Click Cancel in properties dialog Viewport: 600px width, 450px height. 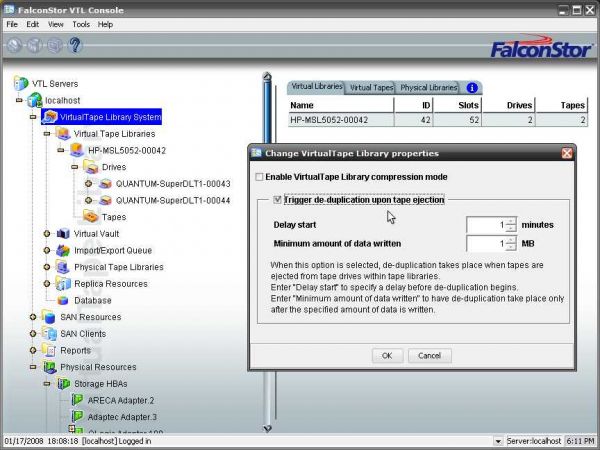429,355
